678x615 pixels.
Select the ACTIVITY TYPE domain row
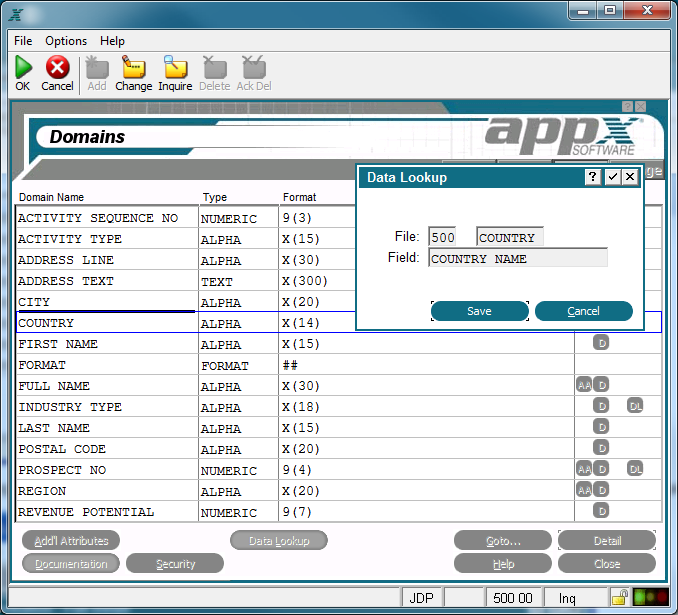tap(338, 239)
